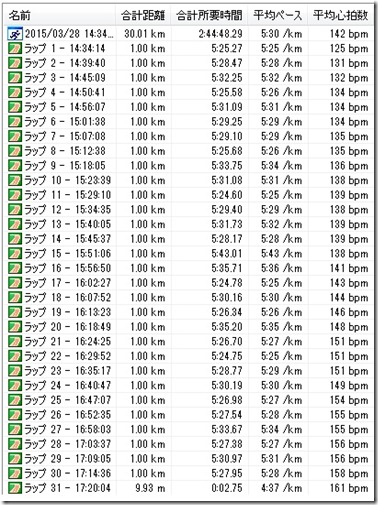Select the lap 1 heart rate 125 bpm
The image size is (378, 505).
tap(349, 49)
